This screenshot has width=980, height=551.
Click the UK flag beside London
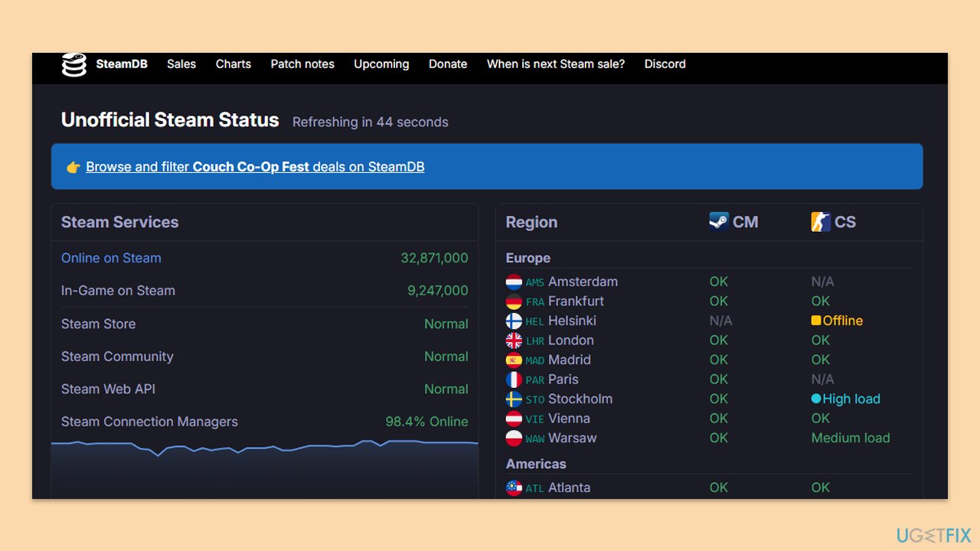514,341
